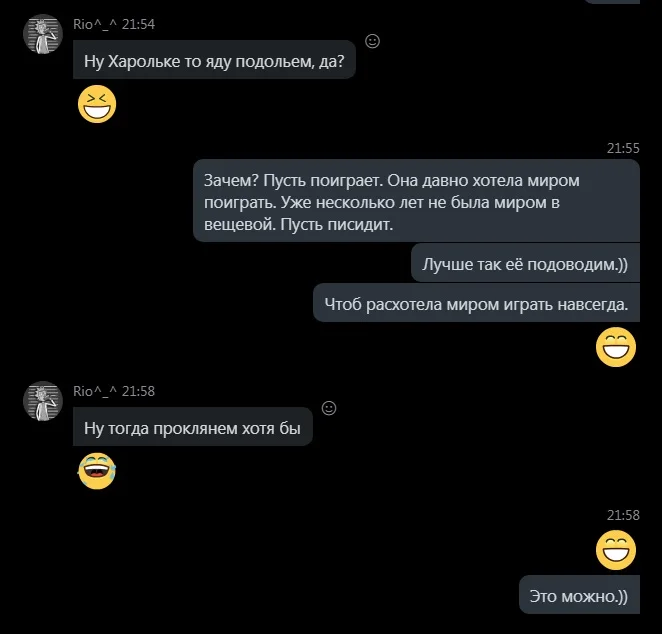
Task: Select message 'Ну тогда проклянем хотя бы'
Action: pos(193,428)
